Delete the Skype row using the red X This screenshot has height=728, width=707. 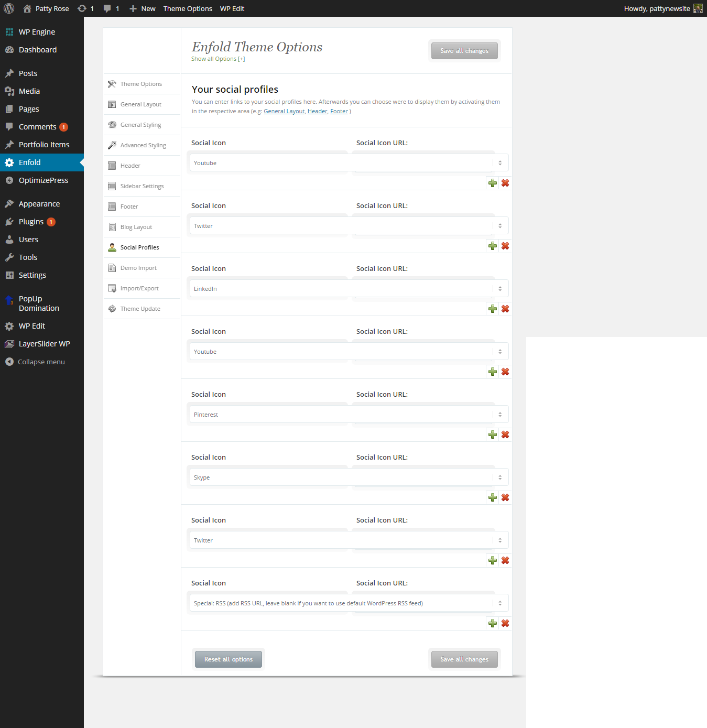tap(505, 497)
